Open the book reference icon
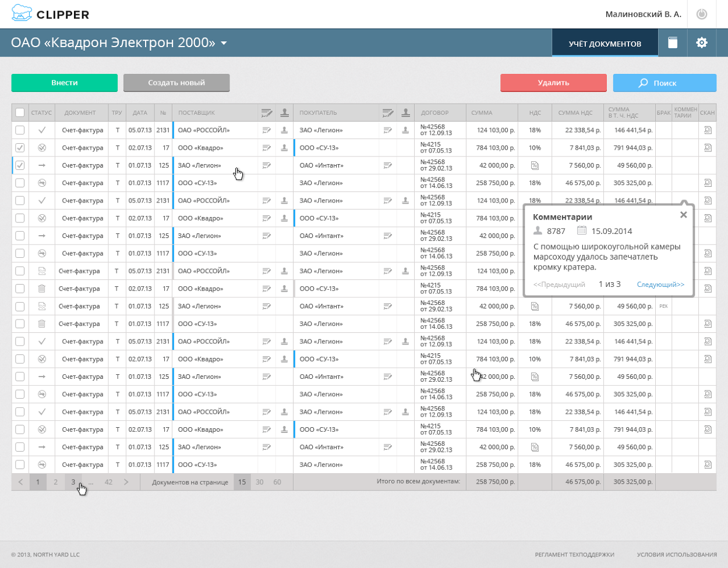This screenshot has width=728, height=568. click(673, 42)
